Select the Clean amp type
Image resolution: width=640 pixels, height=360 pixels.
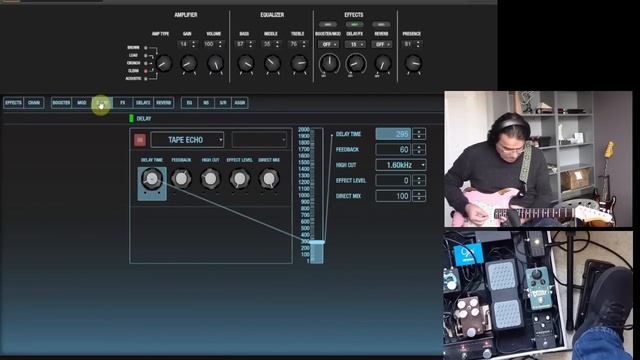(x=146, y=71)
